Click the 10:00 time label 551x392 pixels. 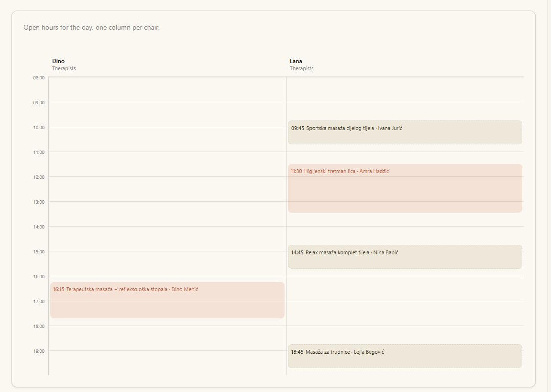(x=39, y=128)
